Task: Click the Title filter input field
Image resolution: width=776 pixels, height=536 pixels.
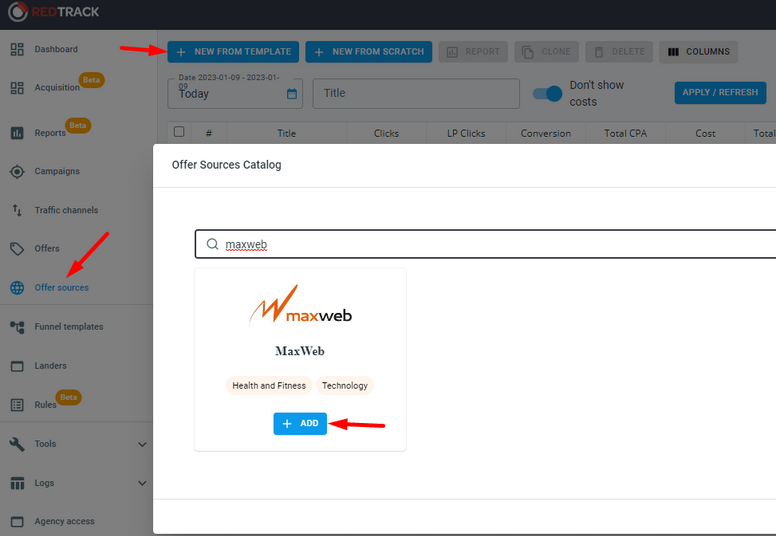Action: (416, 93)
